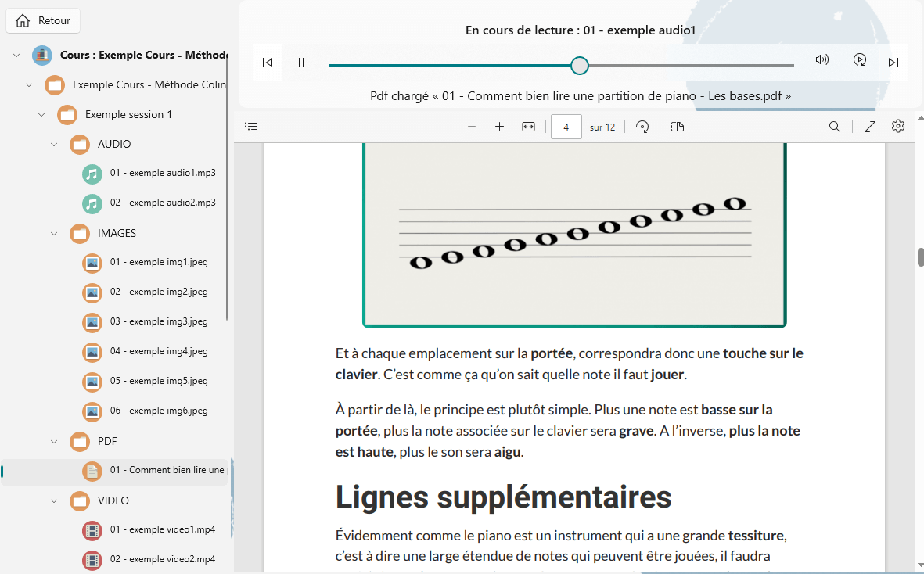Click the audio progress slider knob
Screen dimensions: 924x574
[580, 66]
